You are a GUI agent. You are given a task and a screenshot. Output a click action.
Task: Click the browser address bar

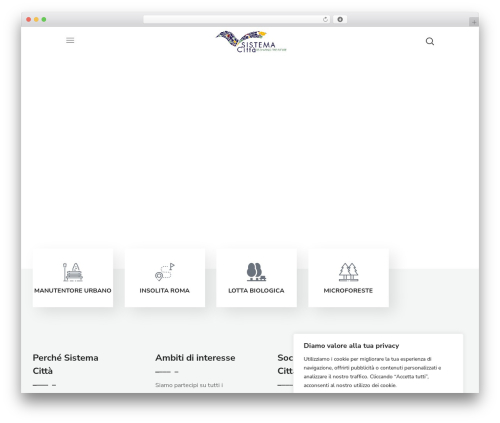[237, 19]
